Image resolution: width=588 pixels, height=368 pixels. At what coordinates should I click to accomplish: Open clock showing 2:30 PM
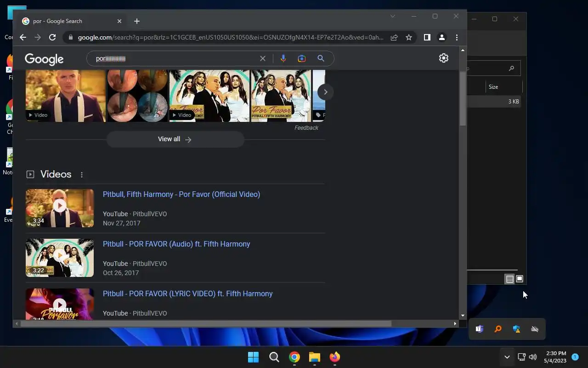click(x=555, y=357)
